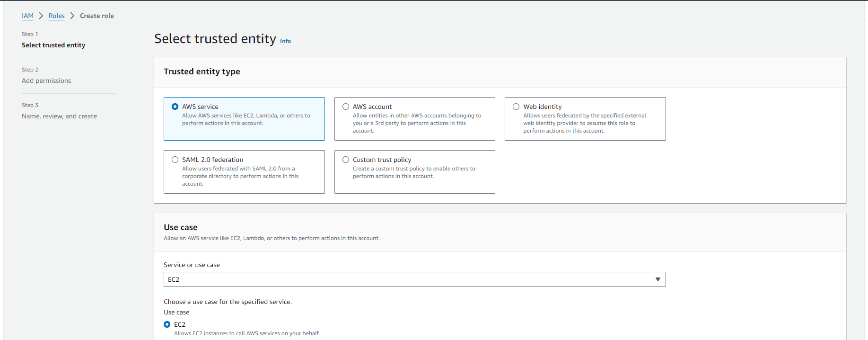868x340 pixels.
Task: Go to the Roles breadcrumb link
Action: 57,16
